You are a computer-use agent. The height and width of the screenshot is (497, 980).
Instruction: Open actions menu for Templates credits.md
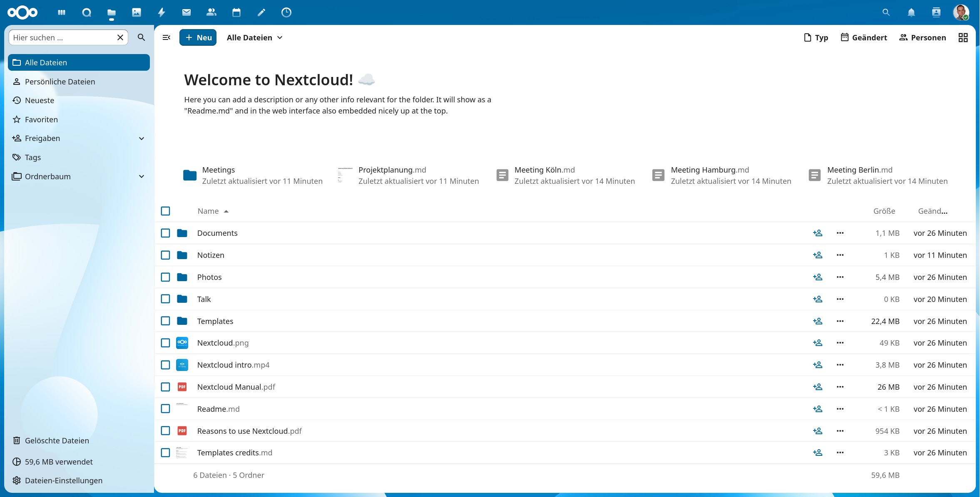pyautogui.click(x=840, y=452)
